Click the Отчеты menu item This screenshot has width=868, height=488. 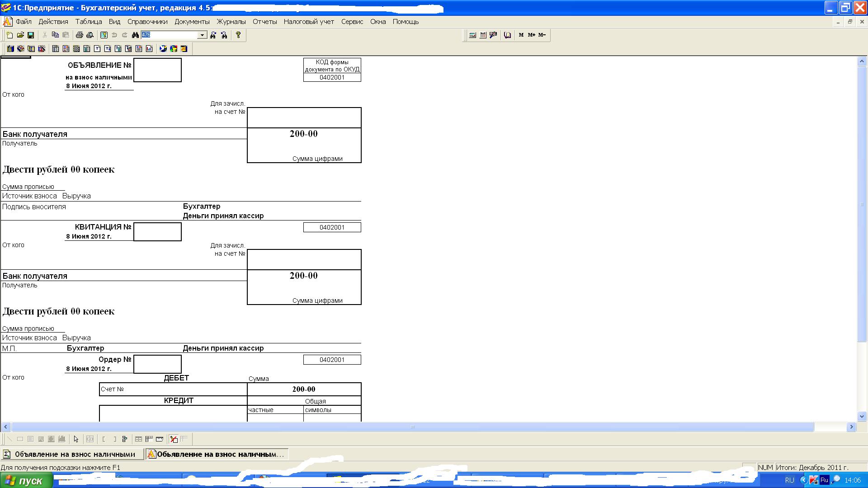(264, 21)
